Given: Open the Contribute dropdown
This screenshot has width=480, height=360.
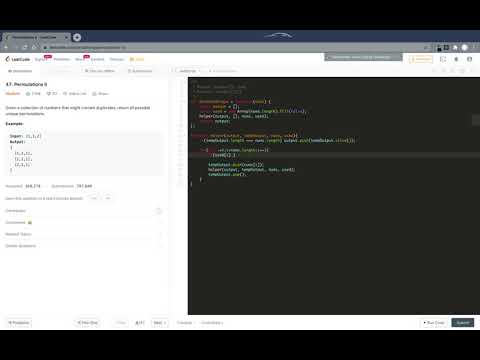Looking at the screenshot, I should 212,323.
